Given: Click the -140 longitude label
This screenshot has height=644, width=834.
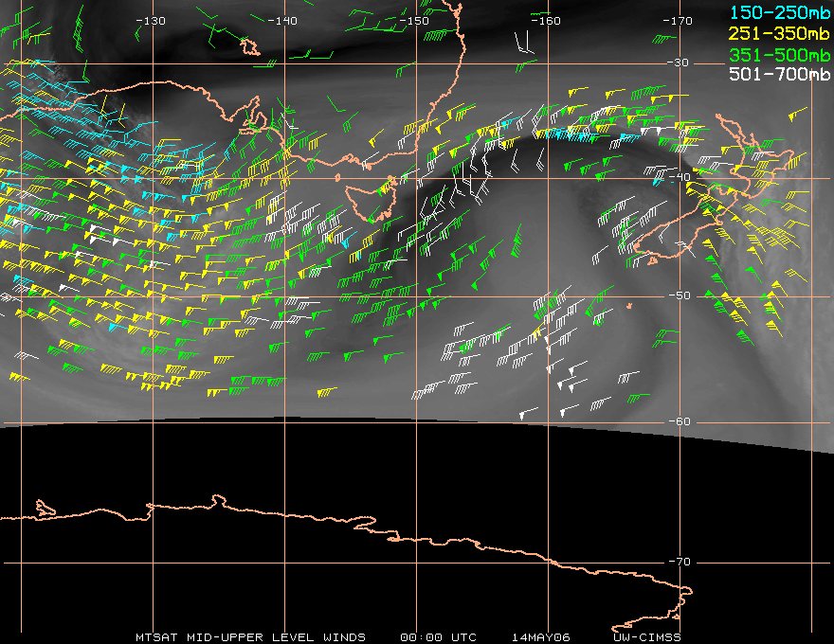Looking at the screenshot, I should [282, 21].
